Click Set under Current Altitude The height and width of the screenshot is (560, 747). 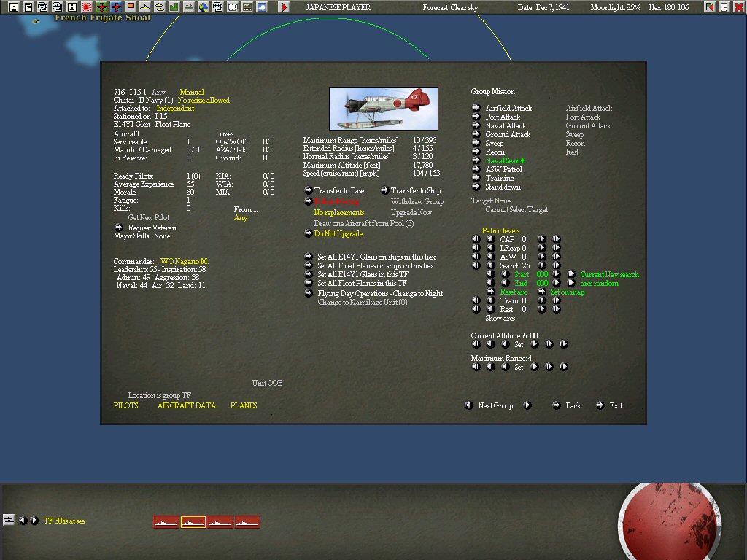pyautogui.click(x=519, y=344)
